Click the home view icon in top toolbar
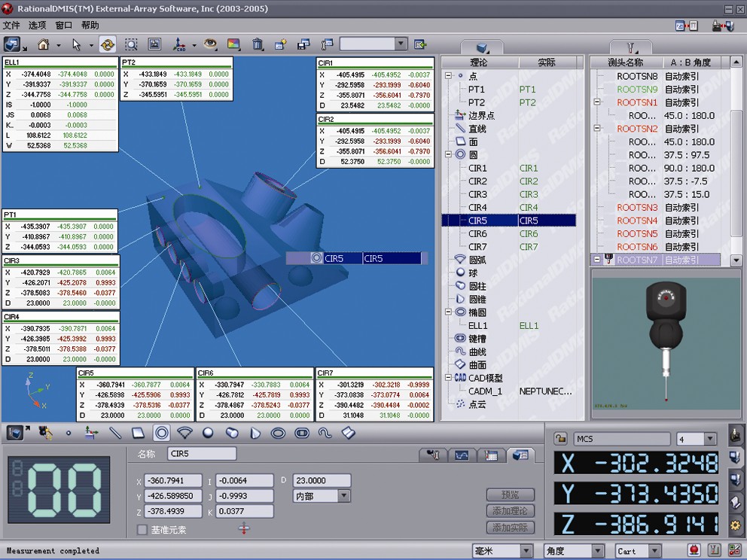The width and height of the screenshot is (747, 560). coord(43,44)
